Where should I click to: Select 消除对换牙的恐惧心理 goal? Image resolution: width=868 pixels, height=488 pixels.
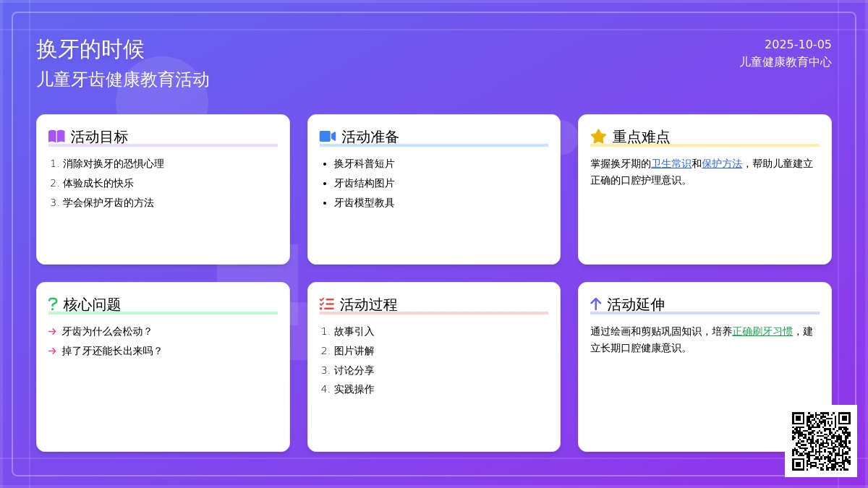pos(114,164)
